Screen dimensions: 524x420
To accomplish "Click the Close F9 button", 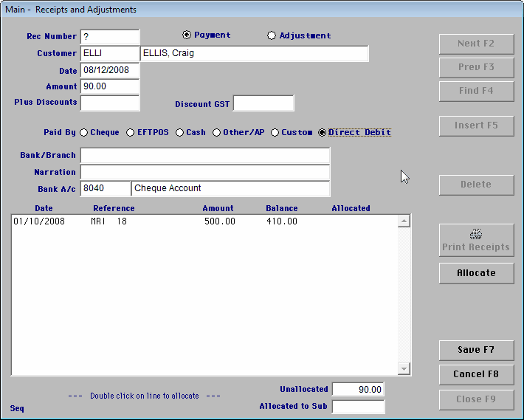I will [x=476, y=399].
